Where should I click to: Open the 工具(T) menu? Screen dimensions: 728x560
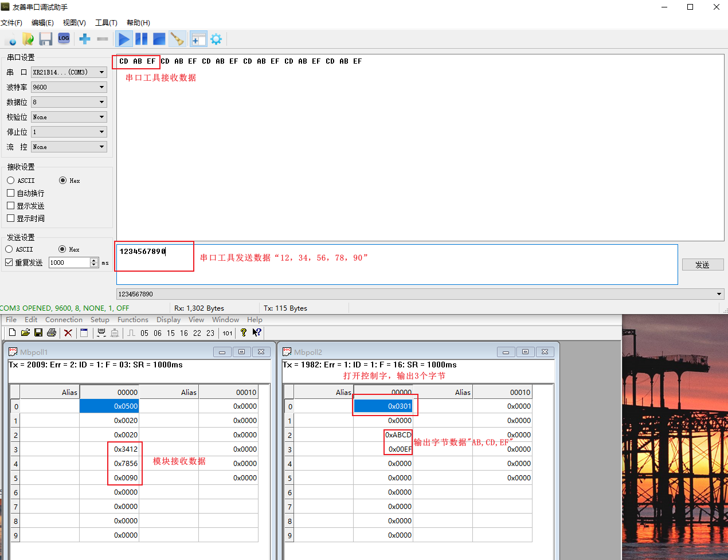106,23
